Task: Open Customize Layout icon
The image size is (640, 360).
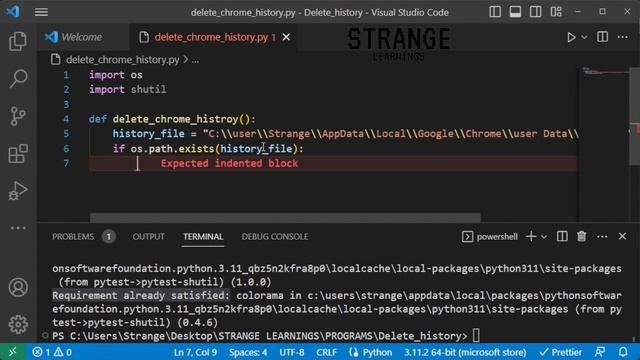Action: pyautogui.click(x=556, y=12)
